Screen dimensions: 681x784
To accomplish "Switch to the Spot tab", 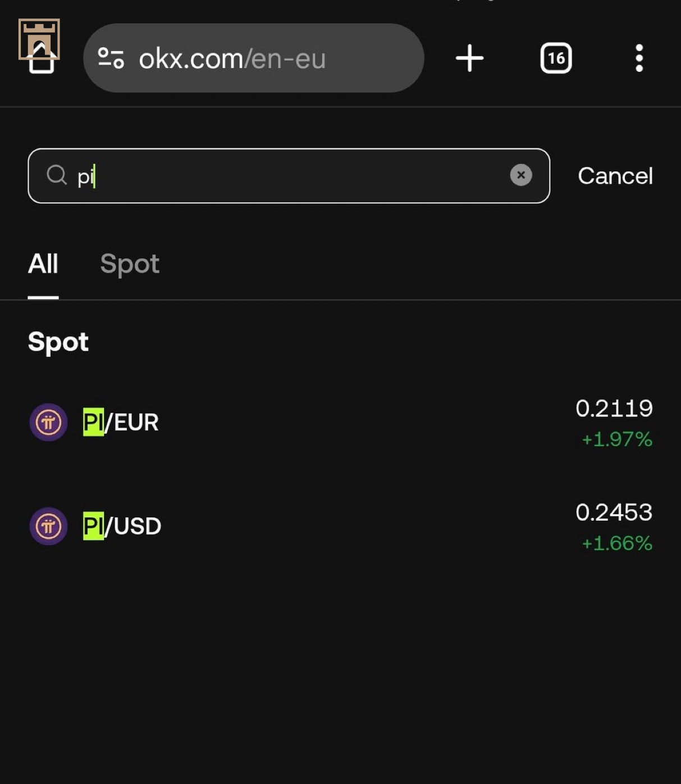I will click(130, 264).
